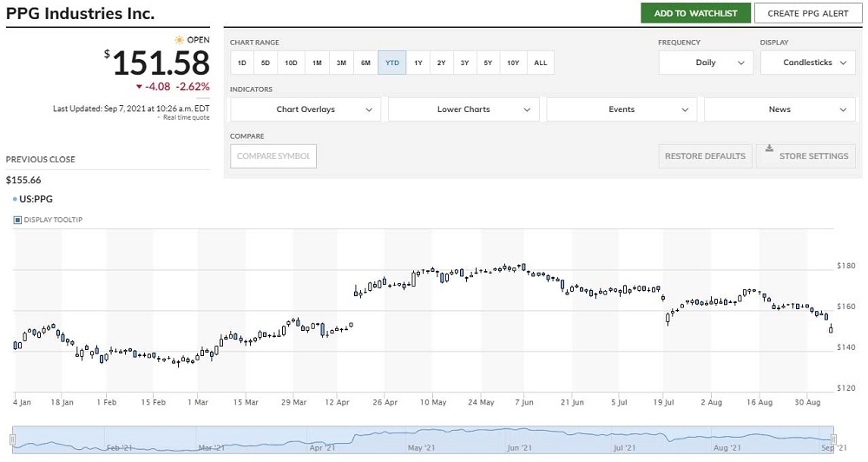
Task: Click the Store Settings button
Action: pos(806,156)
